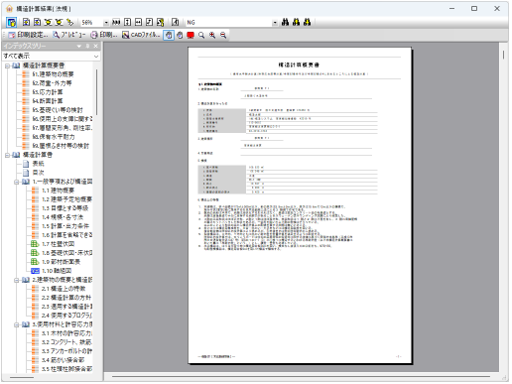Click the first binoculars search icon
The width and height of the screenshot is (512, 384).
(x=285, y=22)
